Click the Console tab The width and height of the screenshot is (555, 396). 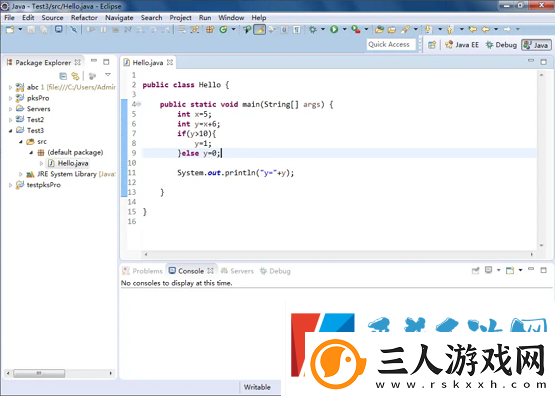click(x=191, y=271)
